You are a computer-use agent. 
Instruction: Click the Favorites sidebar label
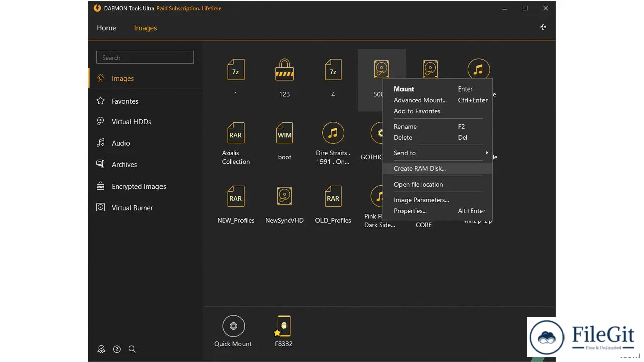pos(125,101)
